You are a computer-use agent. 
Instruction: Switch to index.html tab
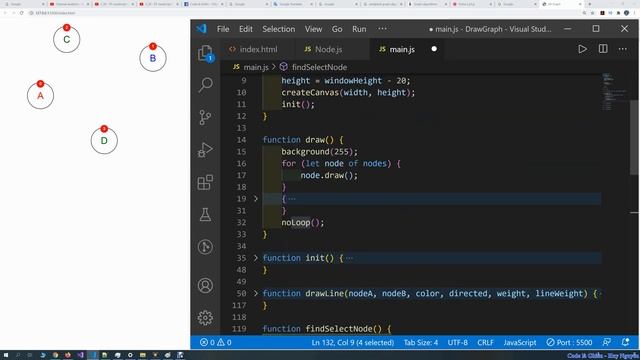(258, 49)
